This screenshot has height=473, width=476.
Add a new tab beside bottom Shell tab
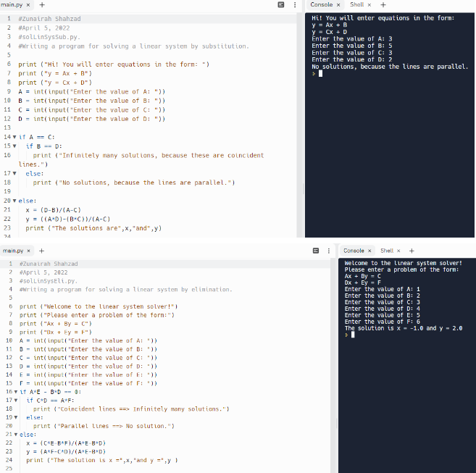410,251
